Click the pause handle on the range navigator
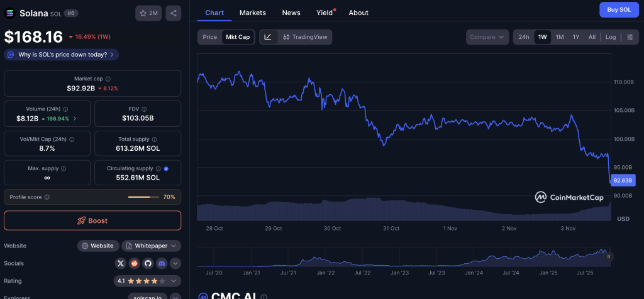The height and width of the screenshot is (299, 644). coord(609,257)
